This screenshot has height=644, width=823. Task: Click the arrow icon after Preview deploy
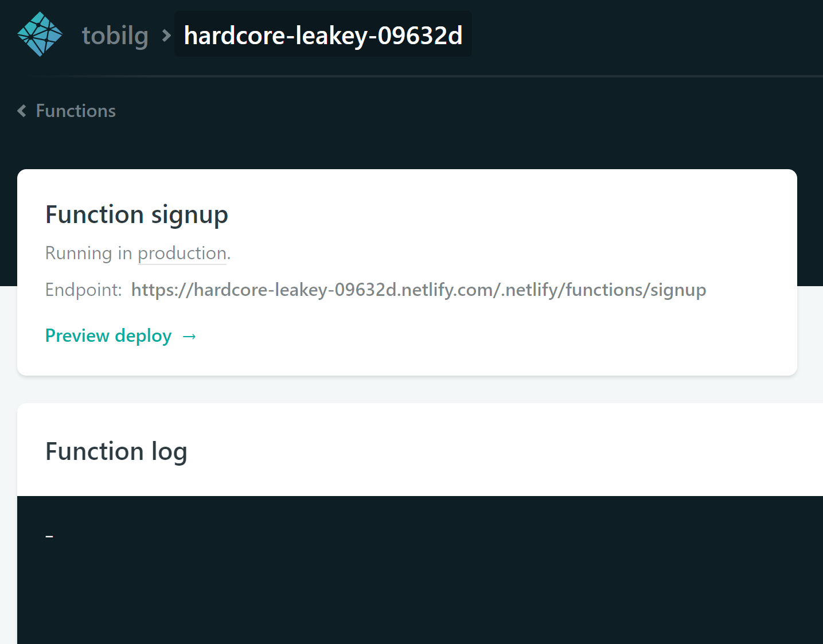tap(189, 337)
